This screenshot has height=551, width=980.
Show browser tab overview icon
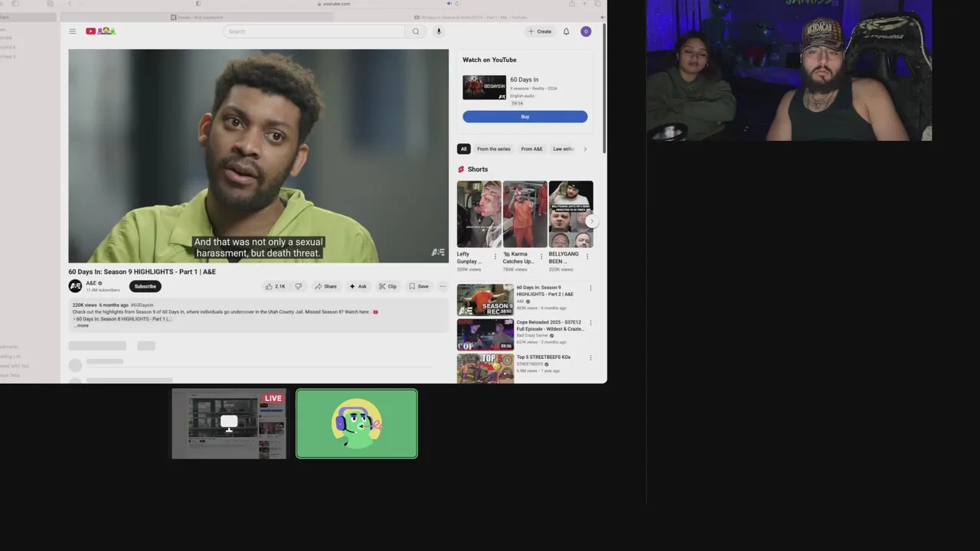click(598, 4)
